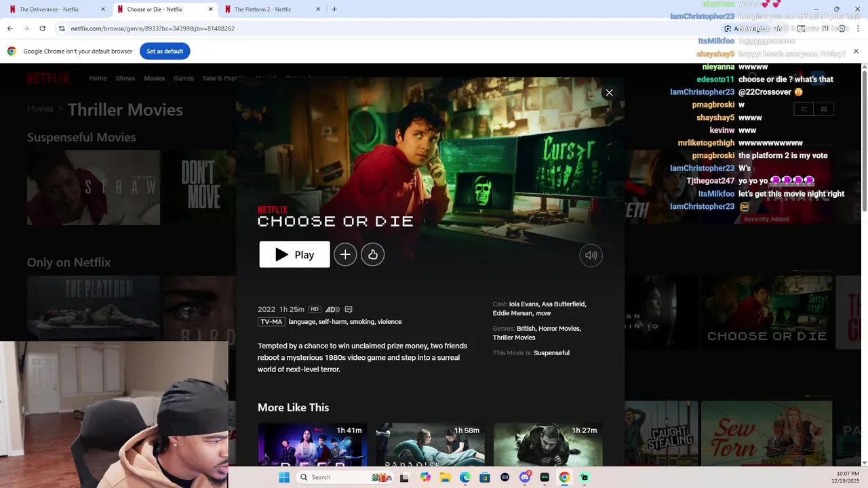Open the Games menu item
This screenshot has width=868, height=488.
pos(184,78)
